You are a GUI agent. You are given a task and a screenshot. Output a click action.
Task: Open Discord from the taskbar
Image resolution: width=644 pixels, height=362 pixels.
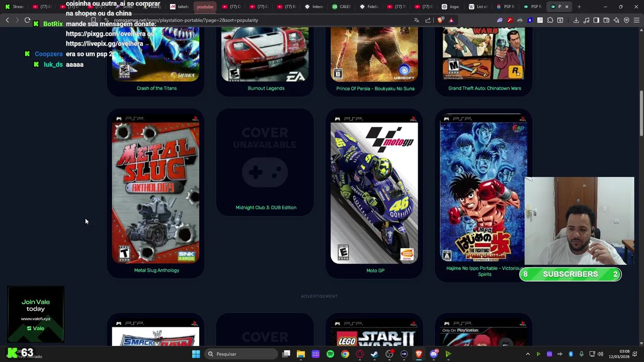[x=434, y=354]
